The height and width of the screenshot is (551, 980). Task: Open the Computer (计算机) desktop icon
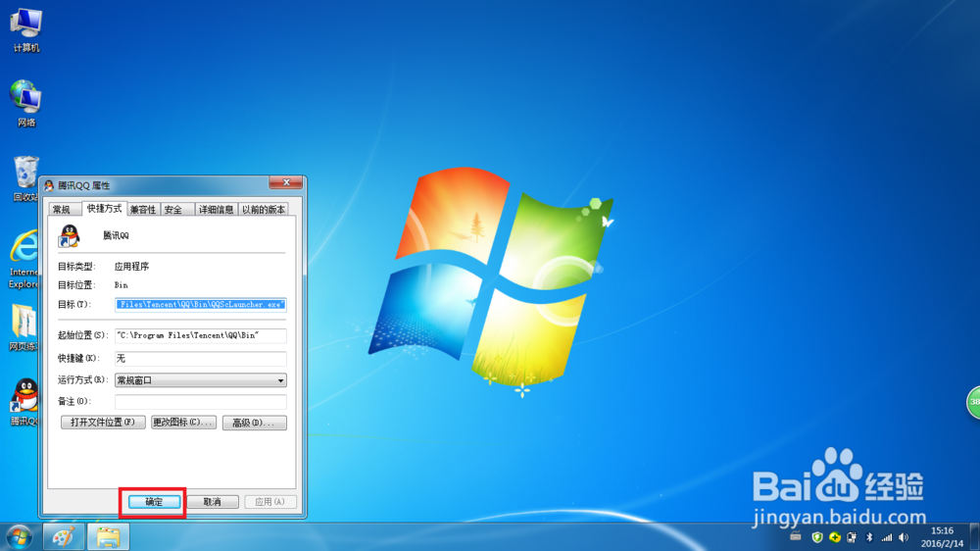coord(25,30)
